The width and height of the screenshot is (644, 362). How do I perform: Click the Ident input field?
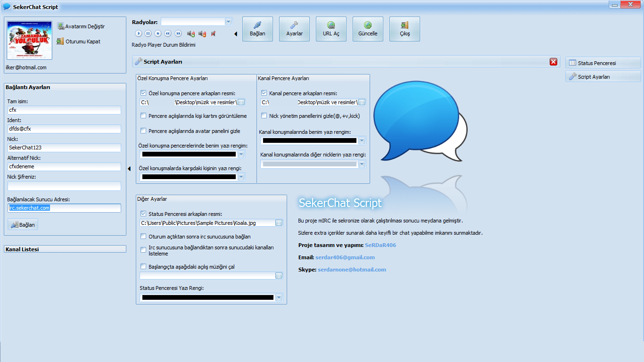(x=64, y=129)
